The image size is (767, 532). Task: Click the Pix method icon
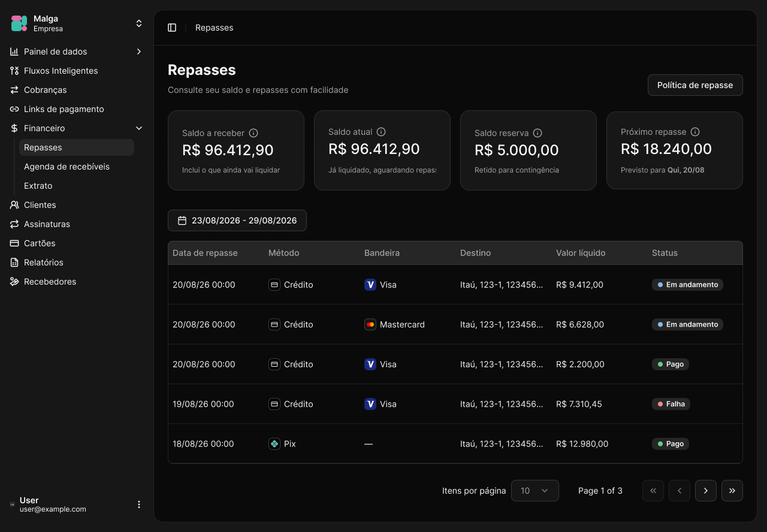tap(274, 444)
